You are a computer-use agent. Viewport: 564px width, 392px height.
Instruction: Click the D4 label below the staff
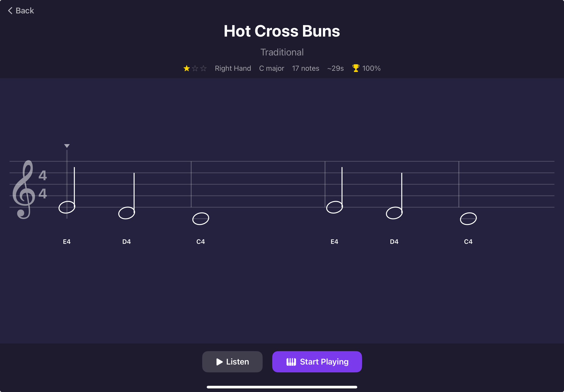pos(126,241)
